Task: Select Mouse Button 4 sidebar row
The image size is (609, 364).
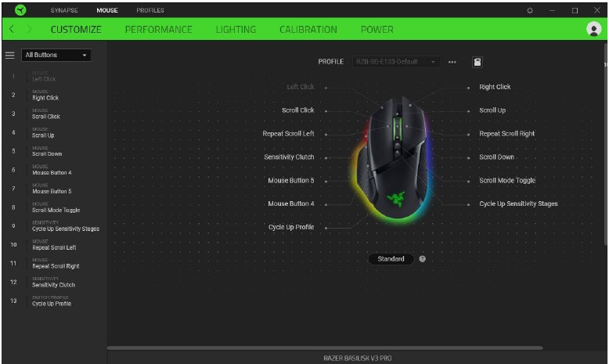Action: pyautogui.click(x=54, y=170)
